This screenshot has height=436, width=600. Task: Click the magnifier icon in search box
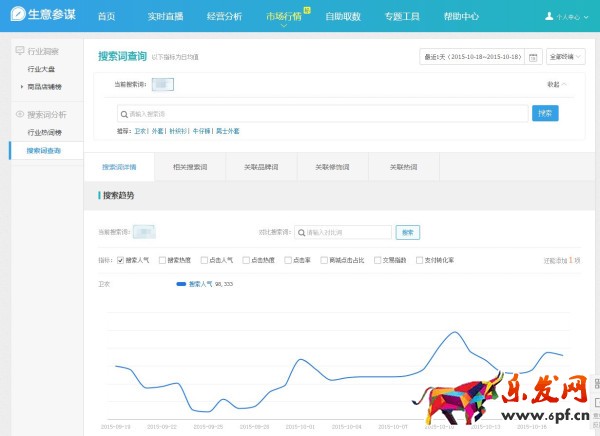[x=123, y=114]
